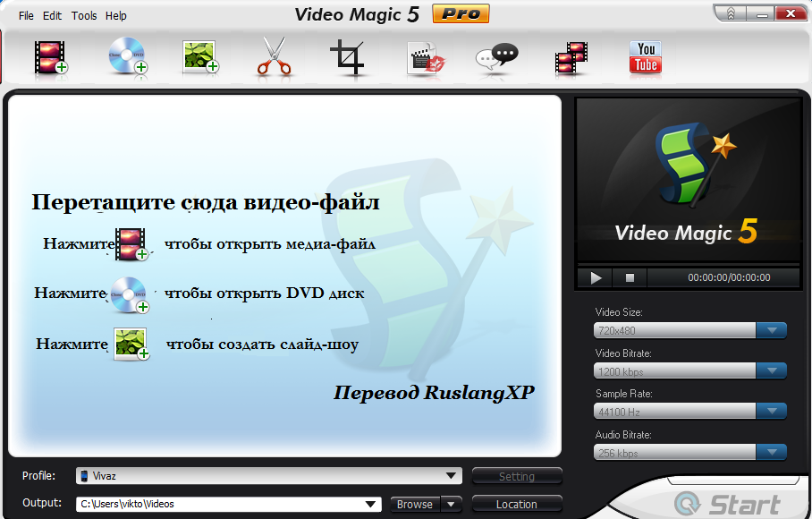Click the 'Перетащите сюда видео-файл' text

point(206,202)
